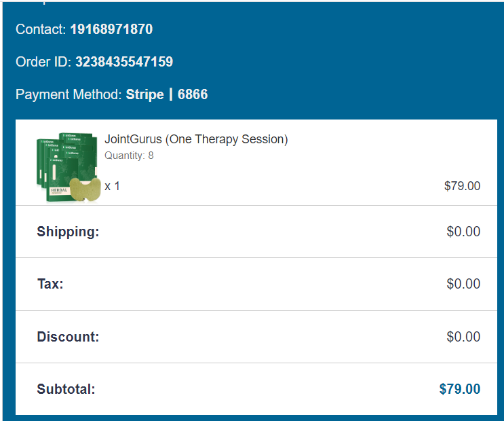504x421 pixels.
Task: Click the Payment Method label text
Action: pyautogui.click(x=69, y=95)
